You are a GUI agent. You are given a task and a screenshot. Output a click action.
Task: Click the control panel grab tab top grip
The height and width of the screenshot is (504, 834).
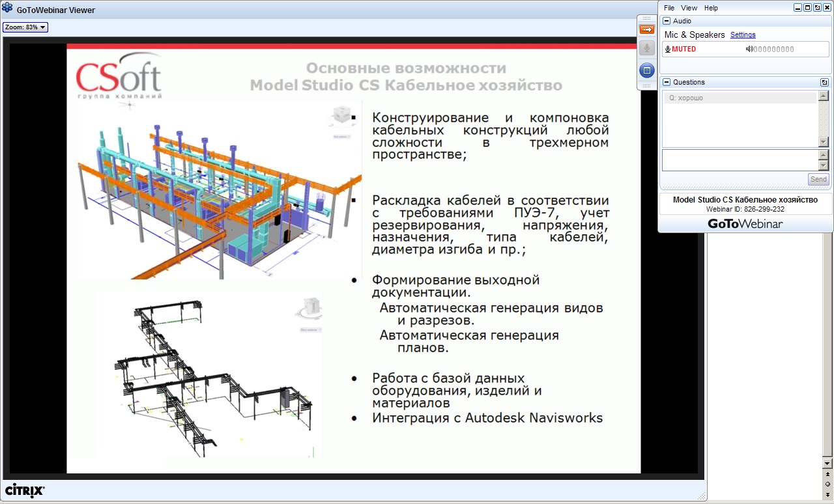point(646,18)
